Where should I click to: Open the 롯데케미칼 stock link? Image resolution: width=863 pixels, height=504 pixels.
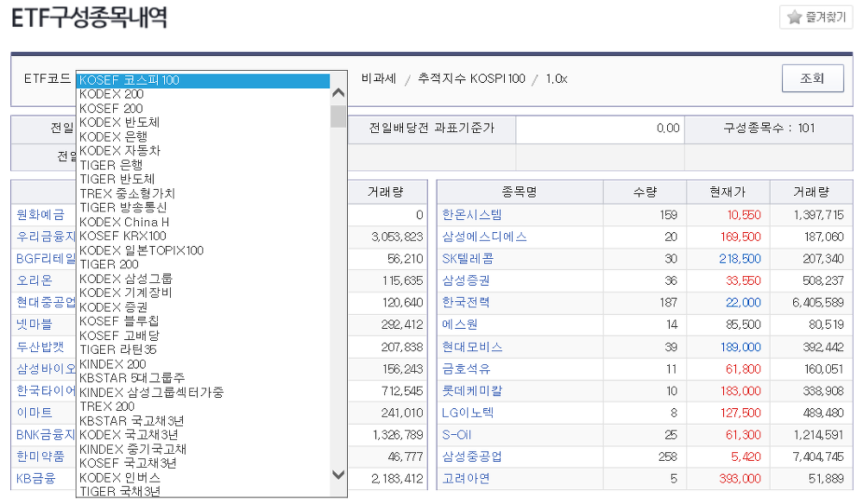pos(472,391)
